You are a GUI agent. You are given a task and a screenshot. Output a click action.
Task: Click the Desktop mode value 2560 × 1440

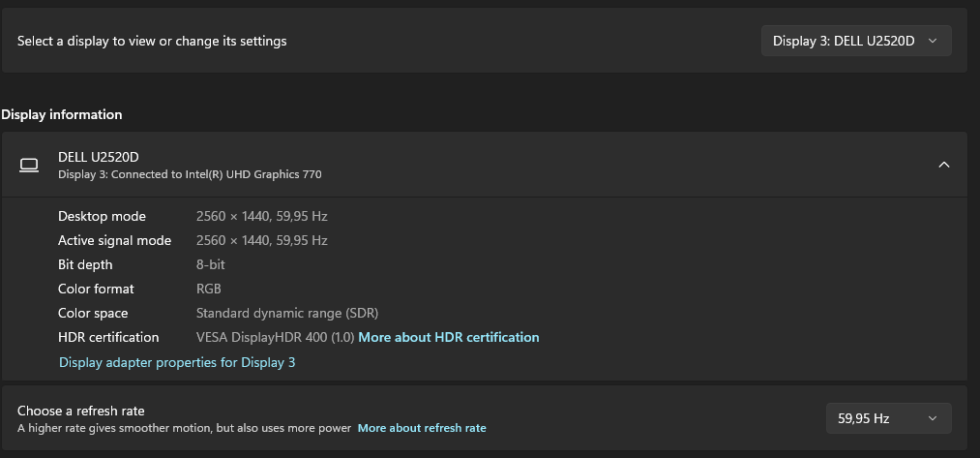coord(262,217)
